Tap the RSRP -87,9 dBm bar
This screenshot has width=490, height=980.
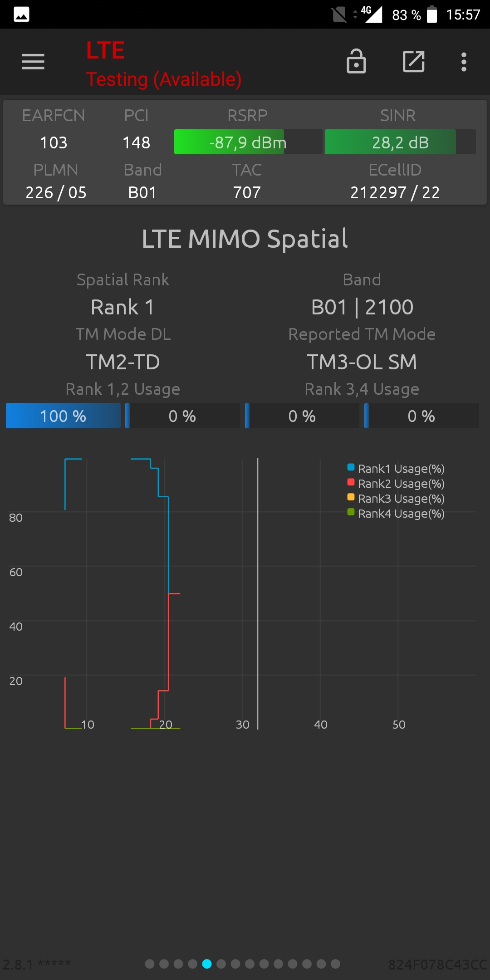(248, 142)
